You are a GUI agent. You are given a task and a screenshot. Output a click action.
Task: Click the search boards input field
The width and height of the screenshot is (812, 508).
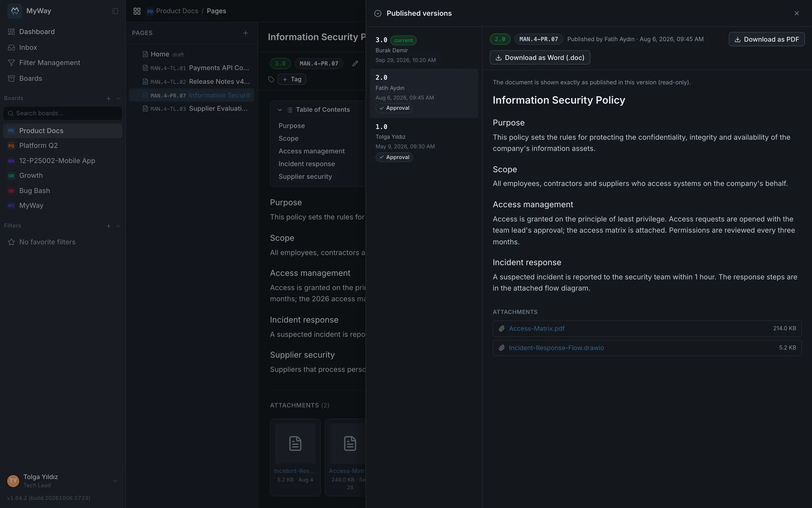click(x=63, y=113)
